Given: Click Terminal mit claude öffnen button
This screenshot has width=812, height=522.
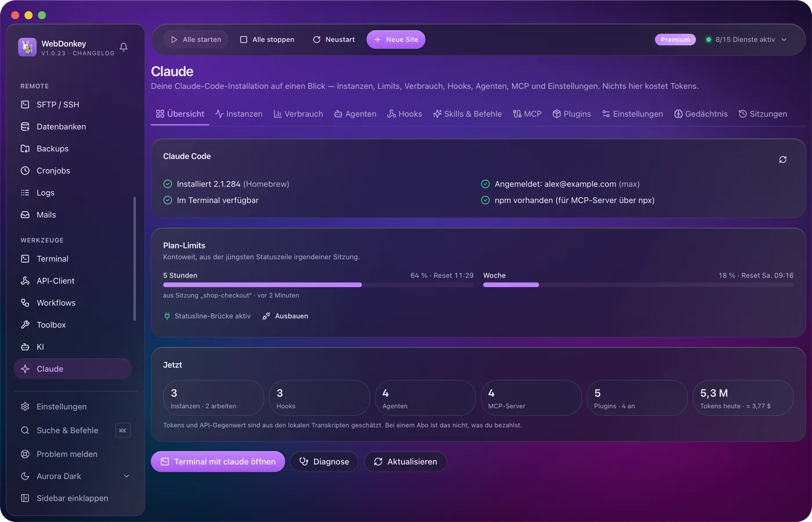Looking at the screenshot, I should [x=218, y=462].
